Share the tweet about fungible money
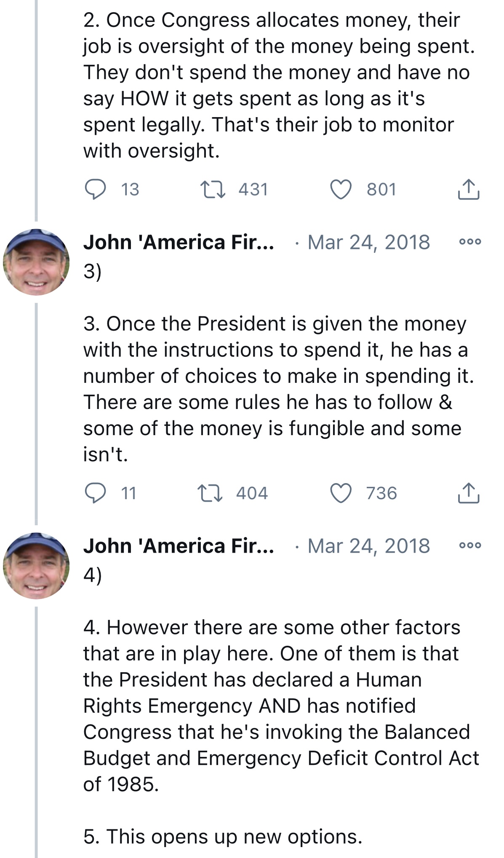 [x=468, y=493]
